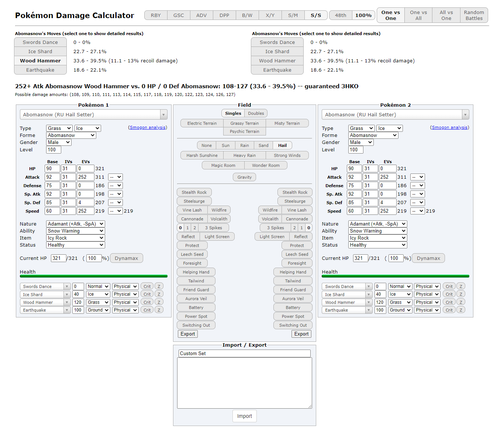Open the Random Battles mode
Image resolution: width=504 pixels, height=433 pixels.
474,15
